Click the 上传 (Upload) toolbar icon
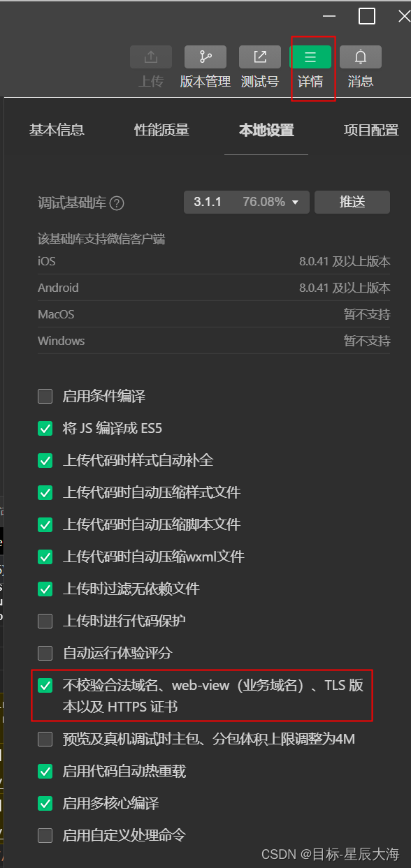This screenshot has width=411, height=868. click(x=150, y=57)
